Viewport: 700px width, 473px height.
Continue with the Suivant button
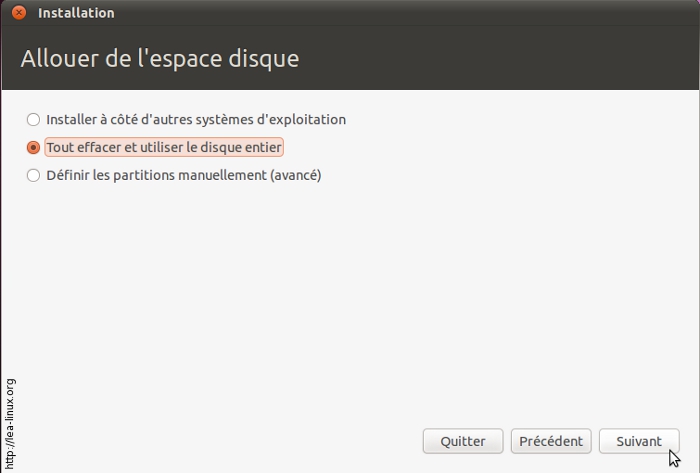[639, 441]
